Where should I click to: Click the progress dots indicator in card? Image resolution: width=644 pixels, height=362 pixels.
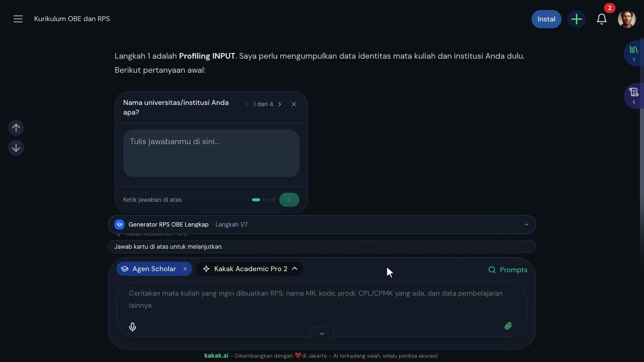(x=264, y=200)
